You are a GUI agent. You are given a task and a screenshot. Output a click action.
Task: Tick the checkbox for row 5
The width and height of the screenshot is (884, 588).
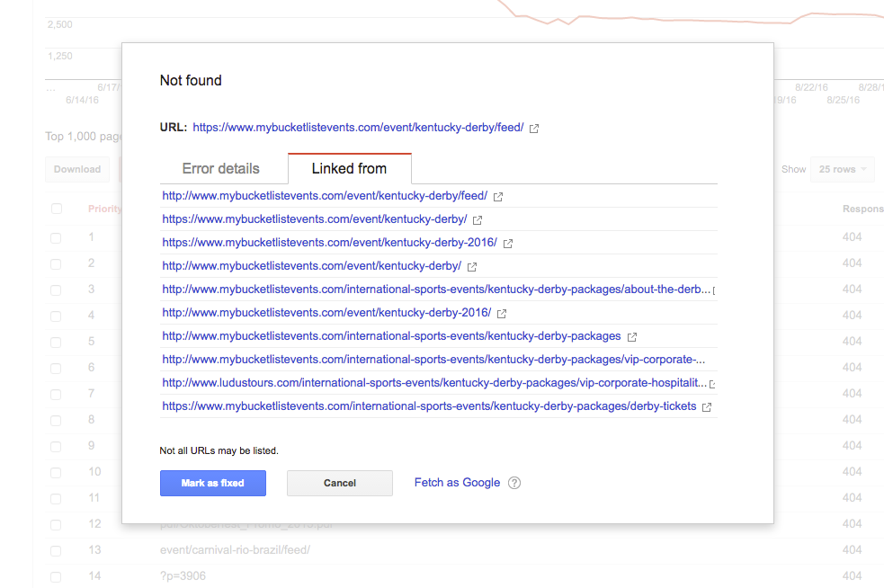pyautogui.click(x=56, y=342)
